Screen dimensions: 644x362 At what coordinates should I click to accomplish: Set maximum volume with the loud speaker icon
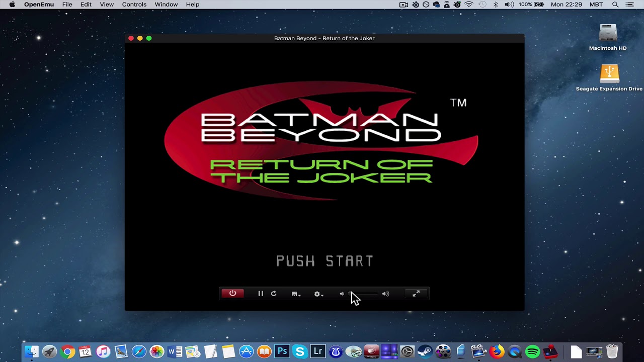point(385,294)
